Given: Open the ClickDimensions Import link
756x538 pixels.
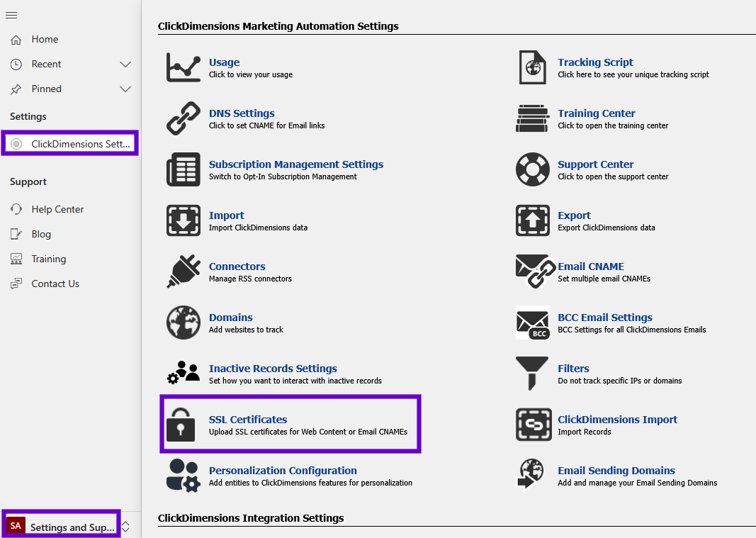Looking at the screenshot, I should [618, 420].
